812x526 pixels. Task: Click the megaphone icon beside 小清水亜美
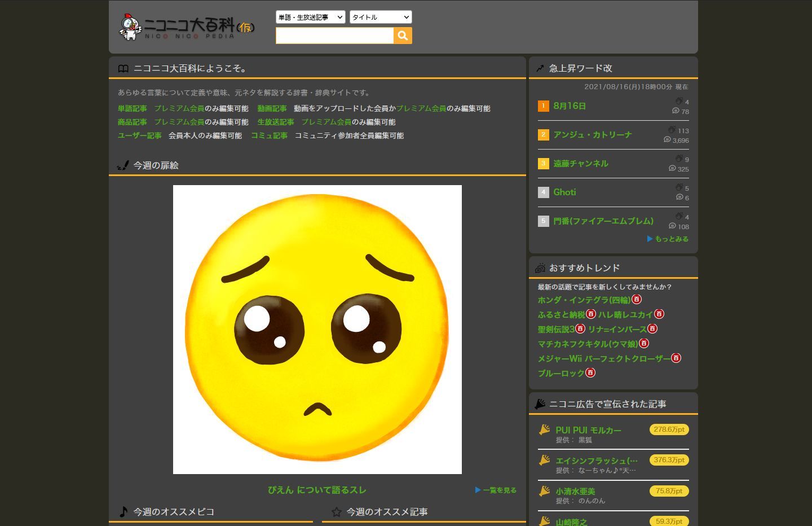click(x=544, y=491)
